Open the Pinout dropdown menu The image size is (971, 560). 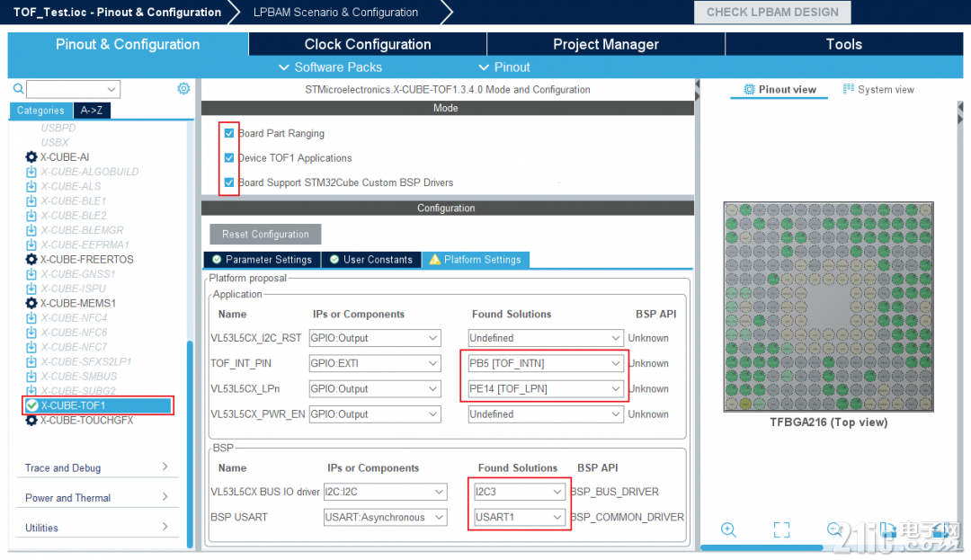click(x=504, y=67)
